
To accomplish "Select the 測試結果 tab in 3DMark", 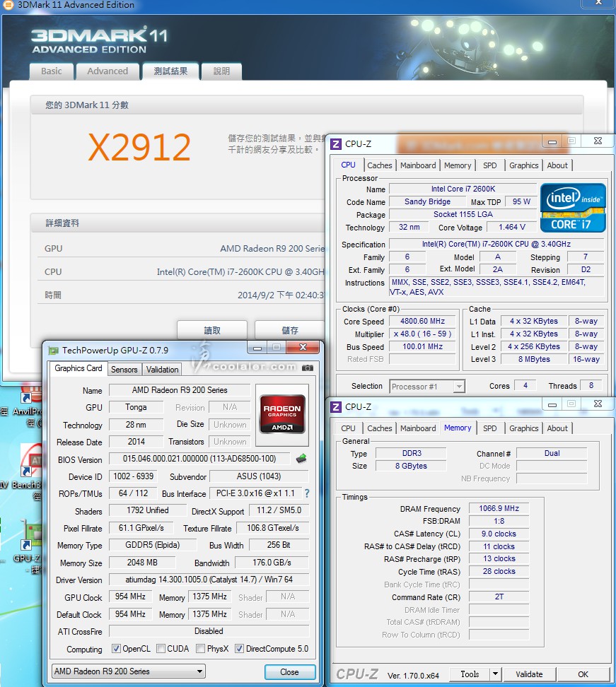I will click(x=170, y=71).
